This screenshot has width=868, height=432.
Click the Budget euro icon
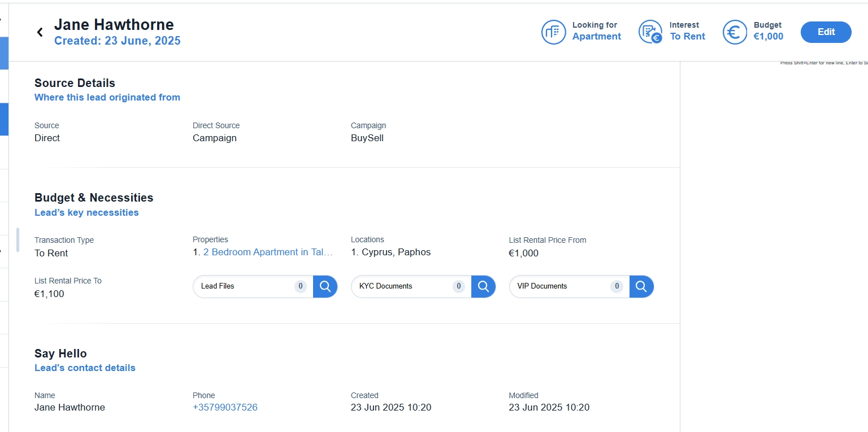click(735, 32)
